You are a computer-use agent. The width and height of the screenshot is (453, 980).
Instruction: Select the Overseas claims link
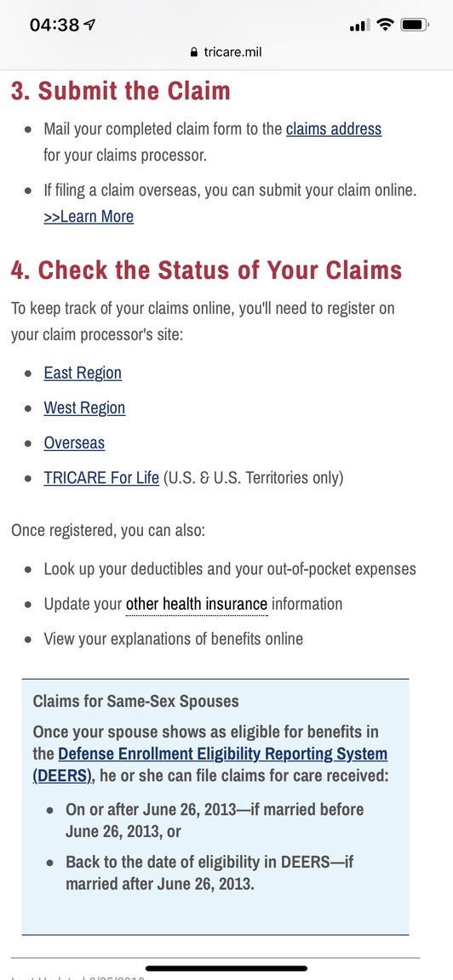74,443
